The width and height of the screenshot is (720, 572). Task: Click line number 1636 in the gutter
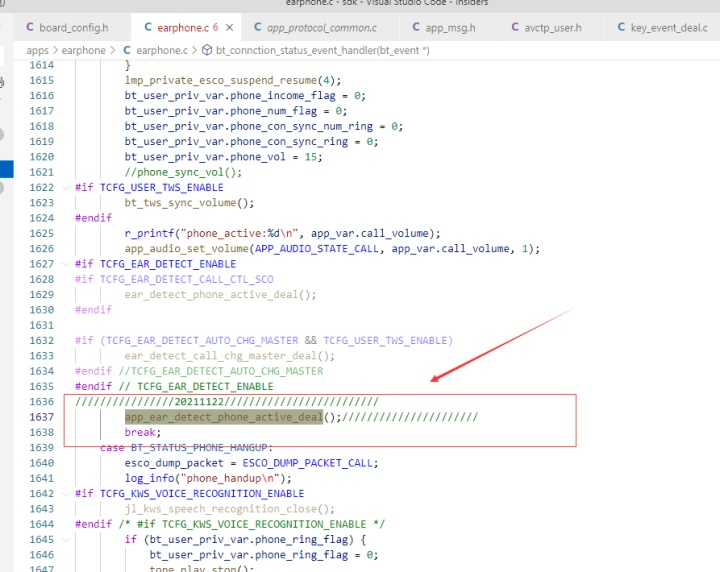click(x=42, y=402)
